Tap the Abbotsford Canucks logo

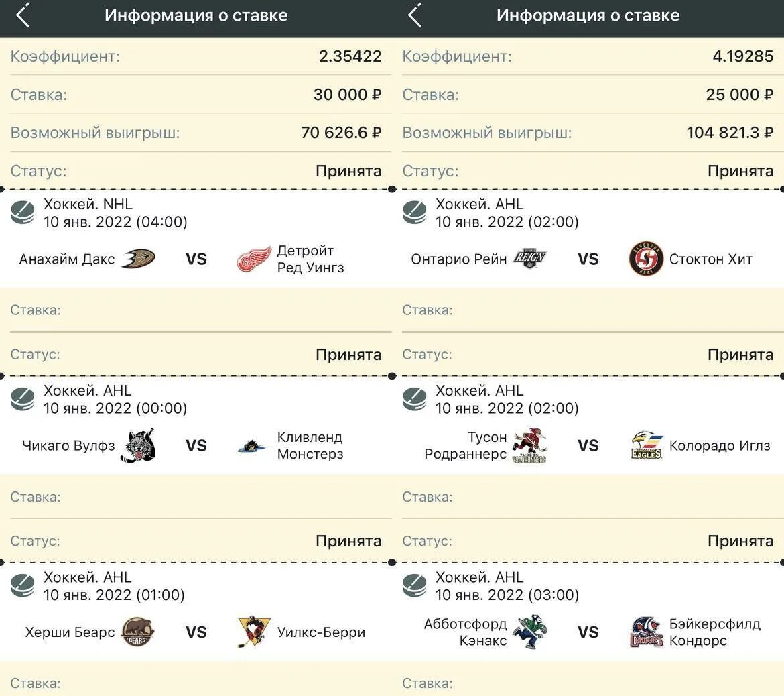tap(531, 632)
